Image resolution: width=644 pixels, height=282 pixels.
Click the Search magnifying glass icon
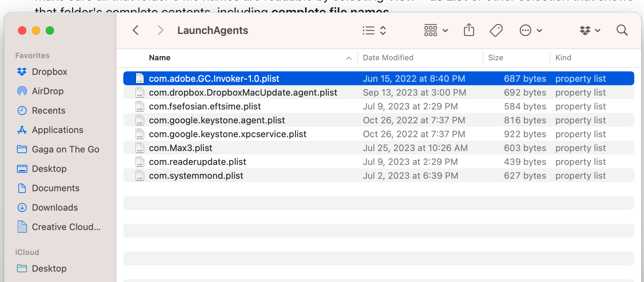point(622,30)
